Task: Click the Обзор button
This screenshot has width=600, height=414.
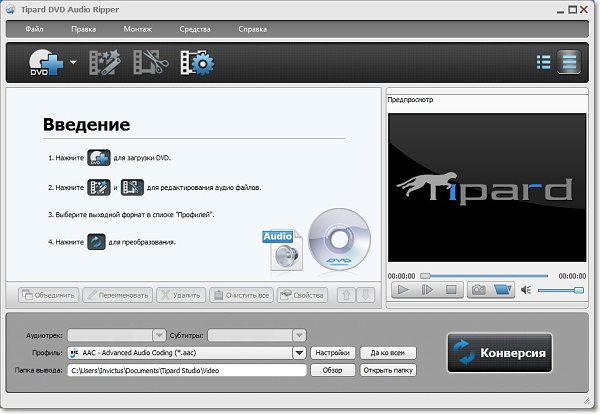Action: click(333, 370)
